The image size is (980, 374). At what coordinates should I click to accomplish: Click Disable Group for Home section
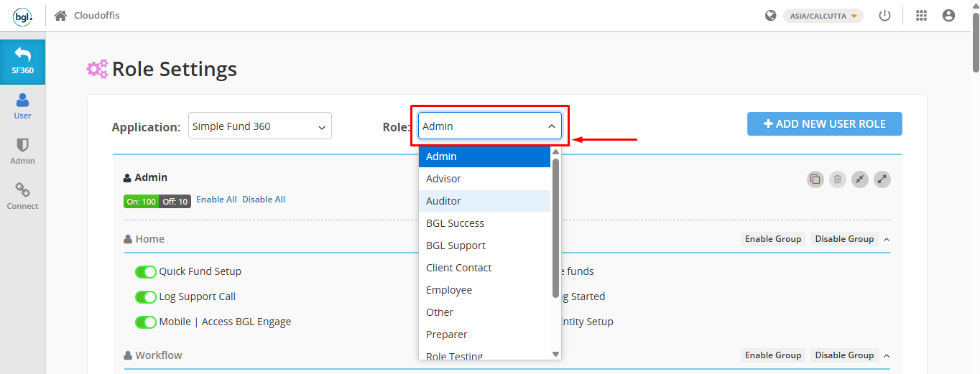point(844,239)
